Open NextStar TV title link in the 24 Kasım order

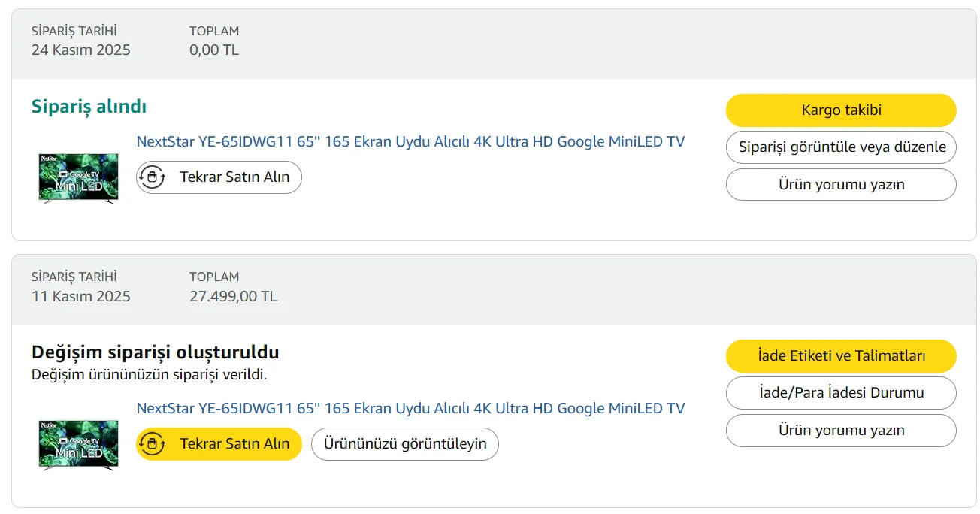pyautogui.click(x=410, y=141)
